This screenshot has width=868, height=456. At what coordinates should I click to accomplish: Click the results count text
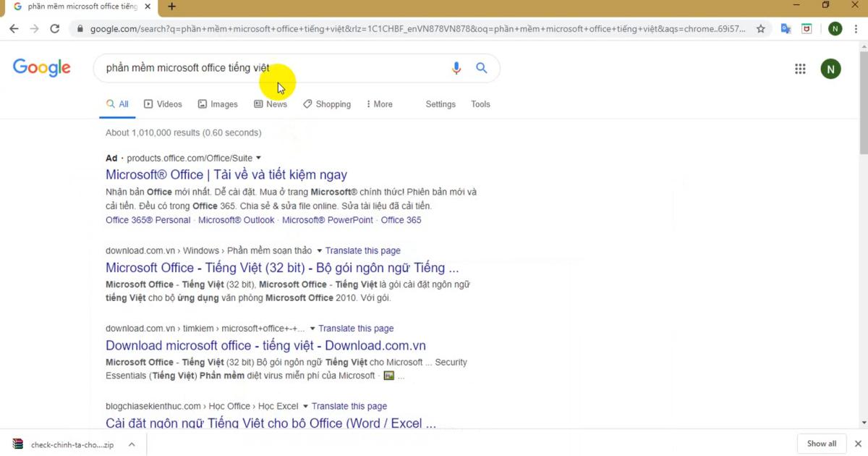pos(184,132)
